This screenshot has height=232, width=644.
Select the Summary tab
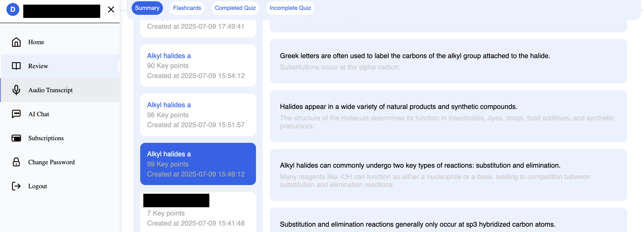(147, 8)
